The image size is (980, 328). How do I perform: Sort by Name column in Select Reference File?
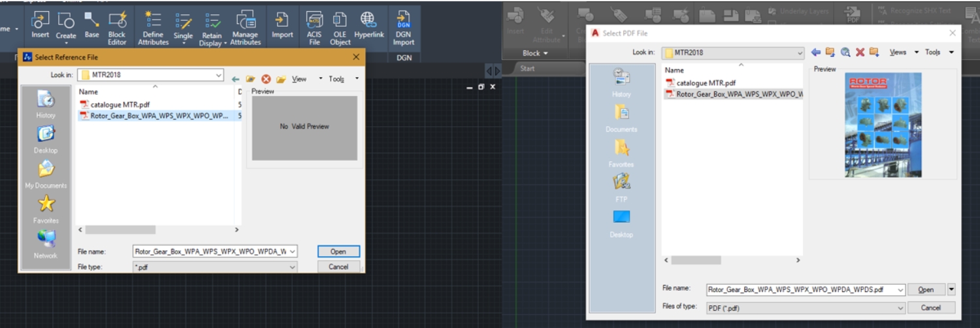click(x=88, y=92)
